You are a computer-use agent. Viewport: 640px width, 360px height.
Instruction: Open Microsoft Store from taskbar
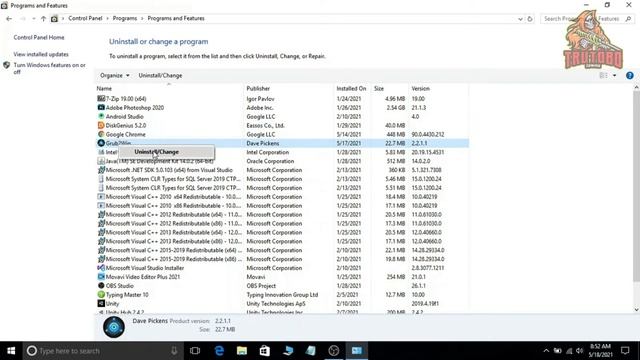[264, 351]
